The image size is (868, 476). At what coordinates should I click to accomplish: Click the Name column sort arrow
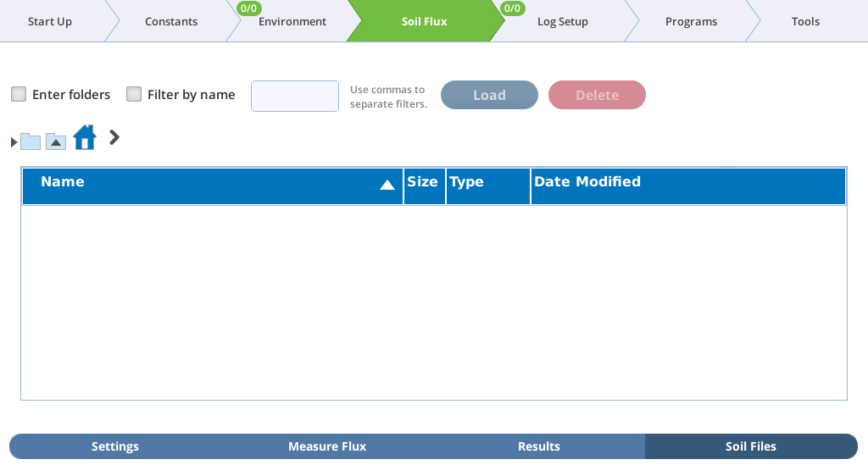coord(387,185)
